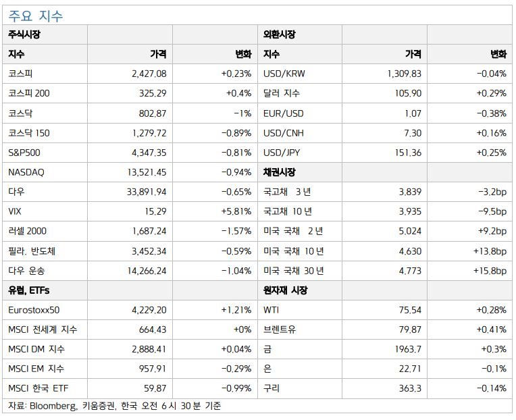This screenshot has width=516, height=420.
Task: Select the 코스닥 price 802.87
Action: 153,113
